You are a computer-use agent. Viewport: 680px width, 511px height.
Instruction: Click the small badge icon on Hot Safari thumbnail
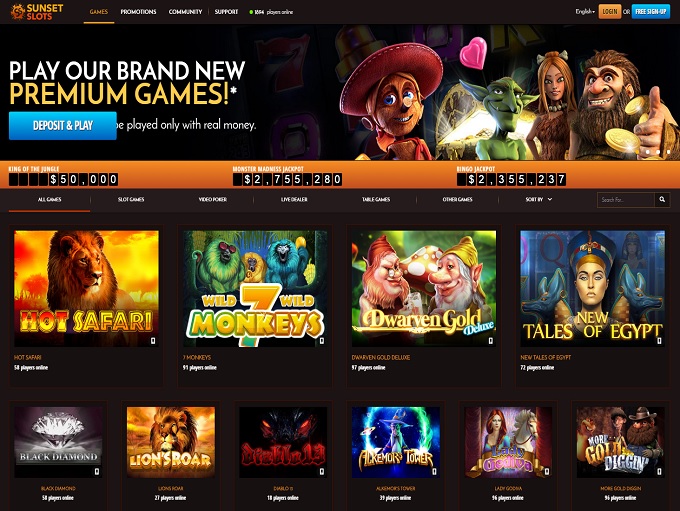click(153, 341)
